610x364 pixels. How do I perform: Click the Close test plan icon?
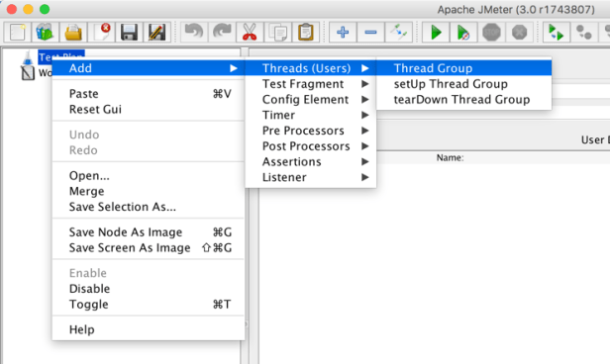[101, 33]
